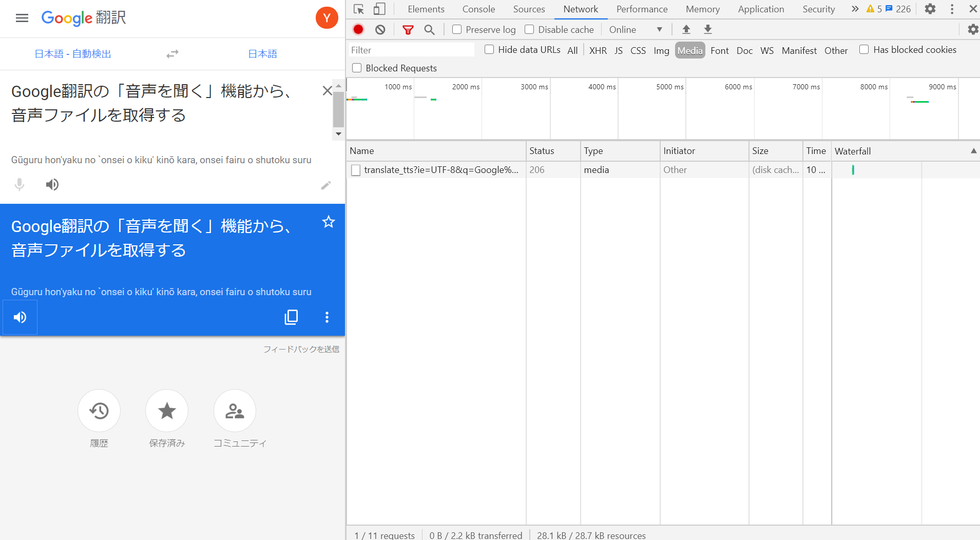Filter requests by CSS
Image resolution: width=980 pixels, height=540 pixels.
point(638,50)
